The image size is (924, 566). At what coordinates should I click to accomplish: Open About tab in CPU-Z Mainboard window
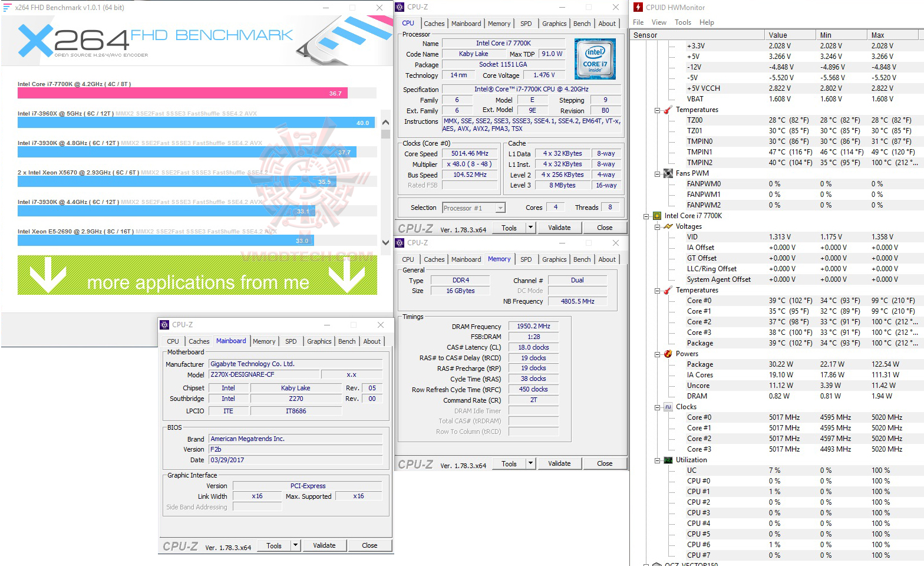click(x=372, y=341)
